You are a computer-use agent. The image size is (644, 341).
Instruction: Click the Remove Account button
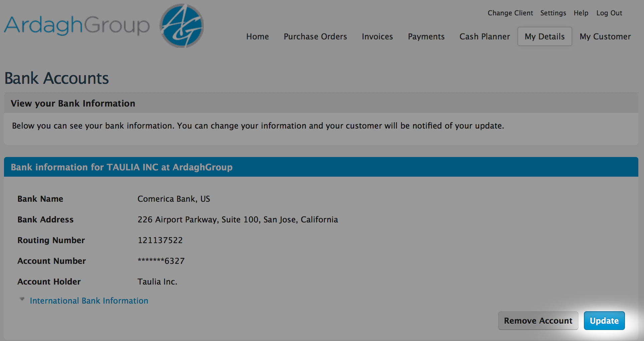[538, 321]
